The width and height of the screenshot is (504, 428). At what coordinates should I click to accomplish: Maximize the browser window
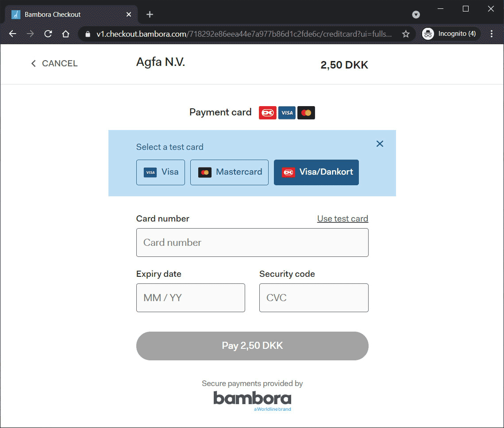pos(466,9)
